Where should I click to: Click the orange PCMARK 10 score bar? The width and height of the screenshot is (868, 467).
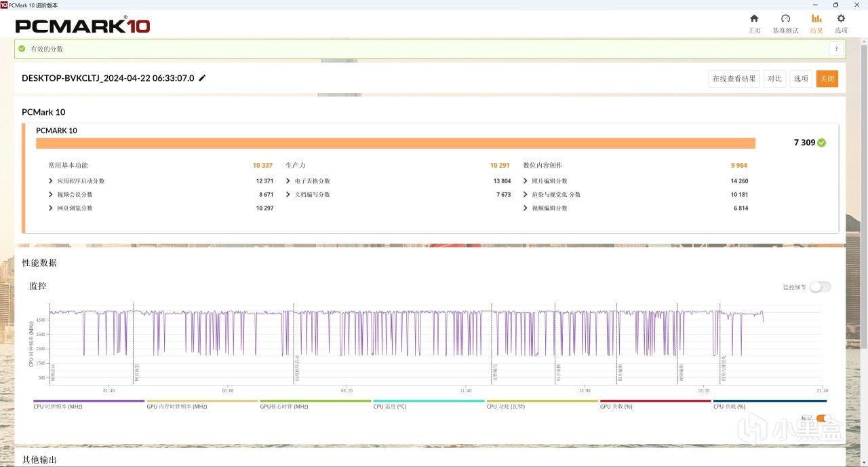395,143
